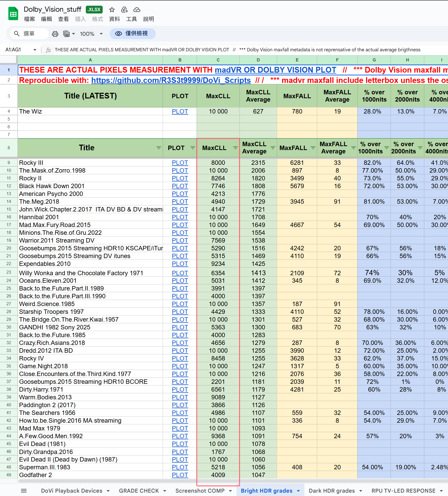Click the 選單 menu search field
This screenshot has height=496, width=448.
click(29, 34)
